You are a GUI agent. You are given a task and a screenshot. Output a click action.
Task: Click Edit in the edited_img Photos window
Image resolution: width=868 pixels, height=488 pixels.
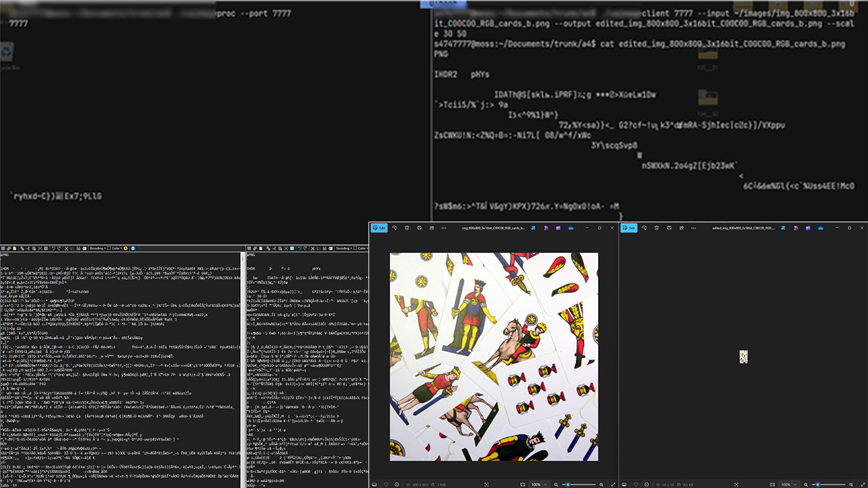pyautogui.click(x=629, y=228)
